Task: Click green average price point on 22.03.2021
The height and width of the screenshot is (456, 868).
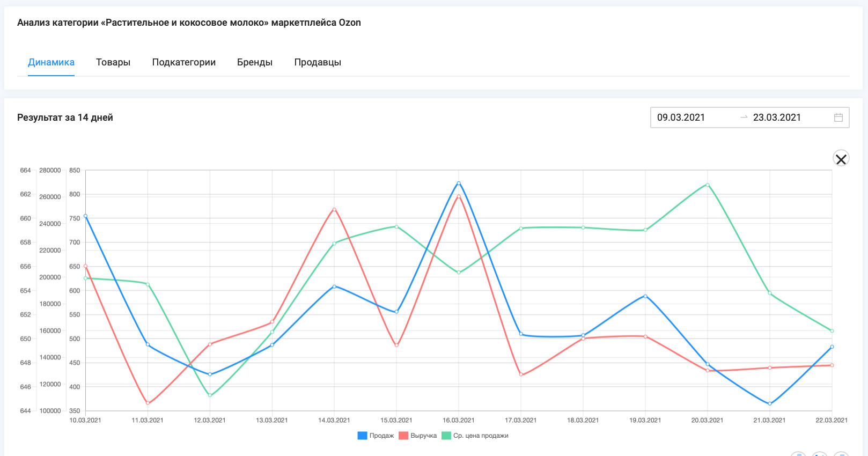Action: click(832, 331)
